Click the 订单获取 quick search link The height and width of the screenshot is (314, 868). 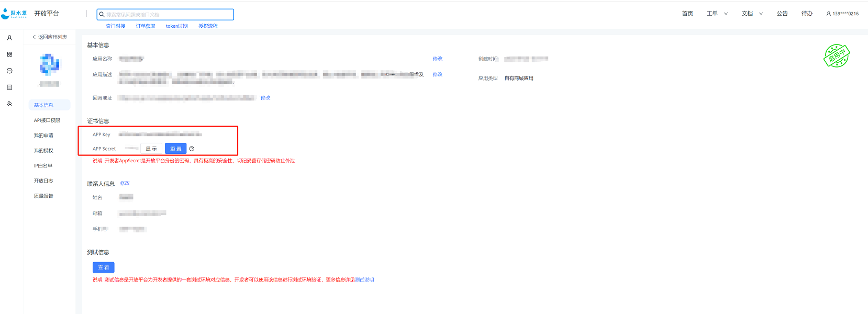(146, 26)
